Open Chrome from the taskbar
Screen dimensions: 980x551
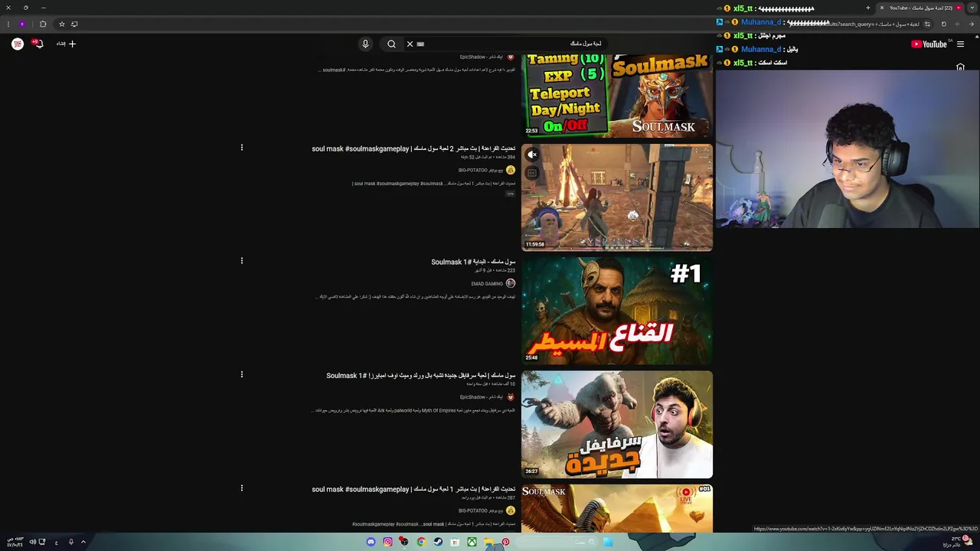[x=421, y=542]
